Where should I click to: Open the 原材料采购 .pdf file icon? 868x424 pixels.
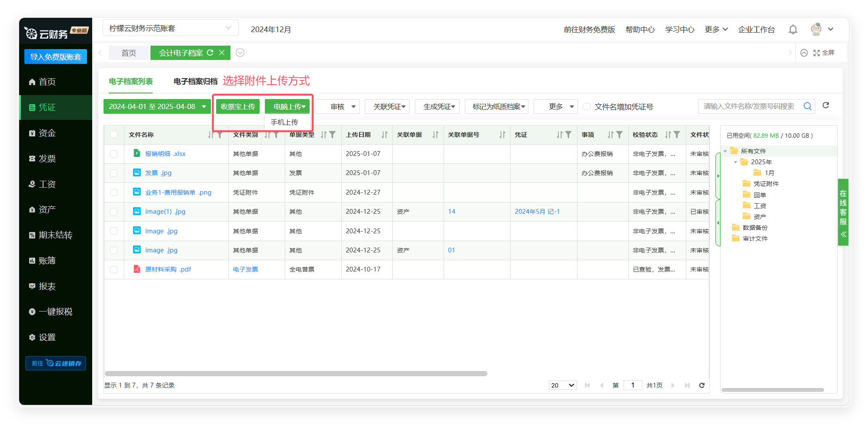137,269
